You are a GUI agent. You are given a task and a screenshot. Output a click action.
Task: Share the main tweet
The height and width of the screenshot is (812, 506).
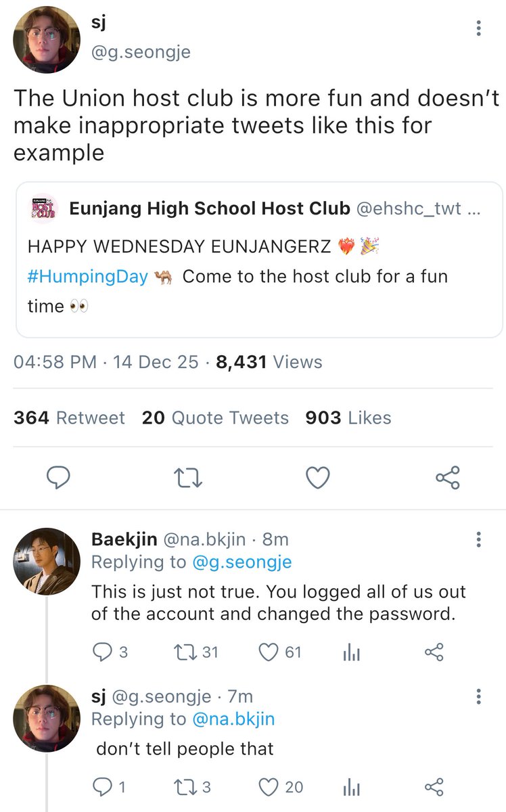click(447, 478)
